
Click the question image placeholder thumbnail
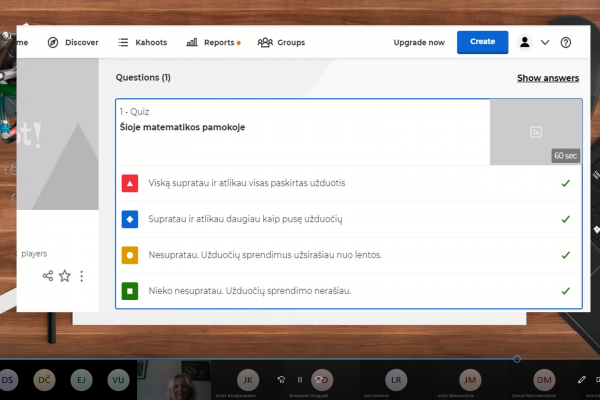pos(536,132)
